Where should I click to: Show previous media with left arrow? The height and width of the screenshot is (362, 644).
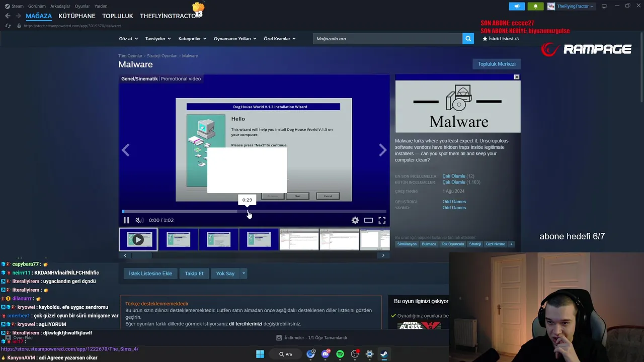(125, 150)
